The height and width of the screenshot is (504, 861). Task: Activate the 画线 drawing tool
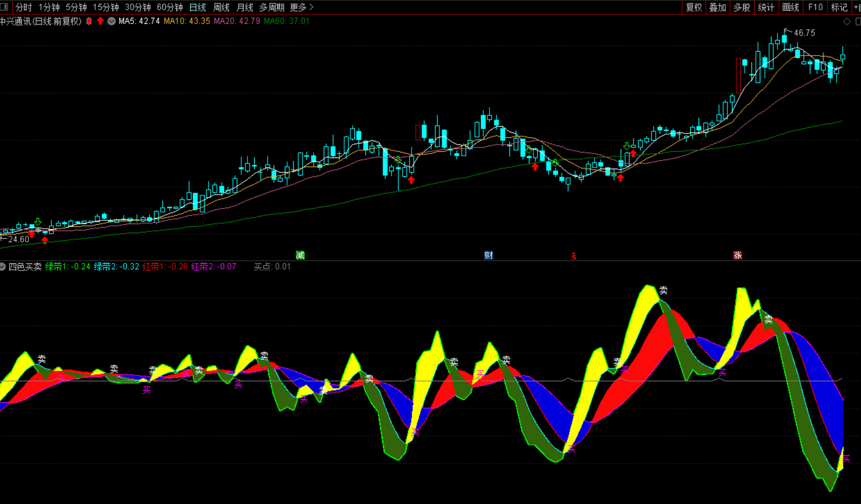click(790, 7)
